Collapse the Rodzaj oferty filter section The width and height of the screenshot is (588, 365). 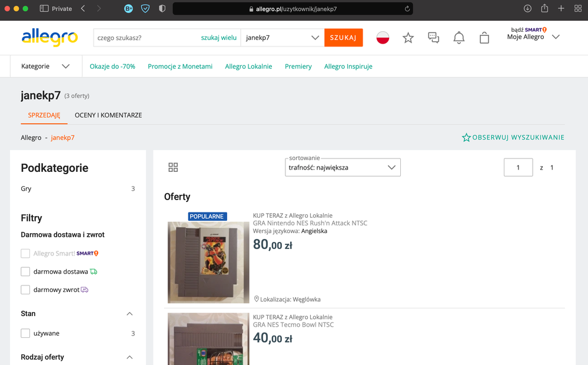tap(129, 357)
